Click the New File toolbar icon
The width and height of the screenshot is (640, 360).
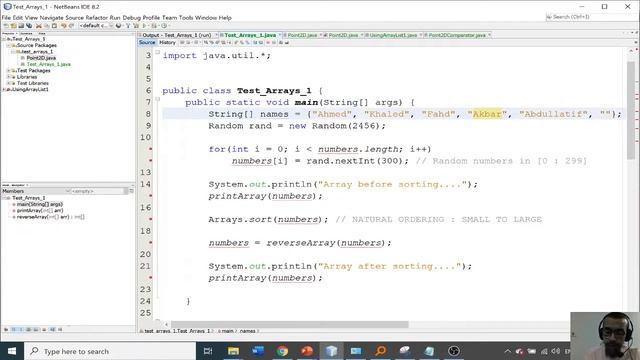pyautogui.click(x=5, y=26)
